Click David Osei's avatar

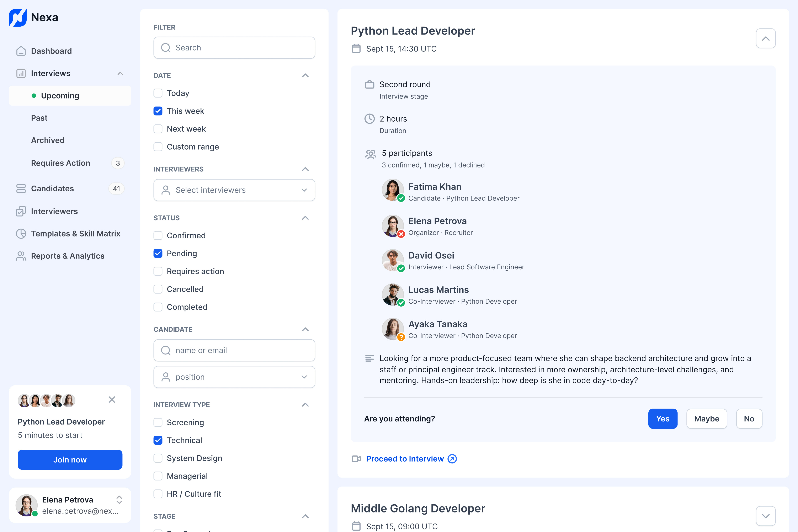click(x=393, y=260)
